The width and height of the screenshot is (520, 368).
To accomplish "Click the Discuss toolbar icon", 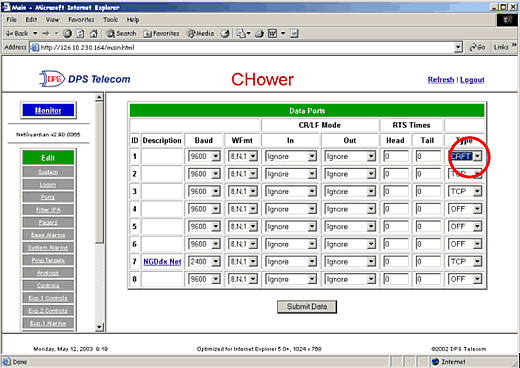I will (294, 33).
